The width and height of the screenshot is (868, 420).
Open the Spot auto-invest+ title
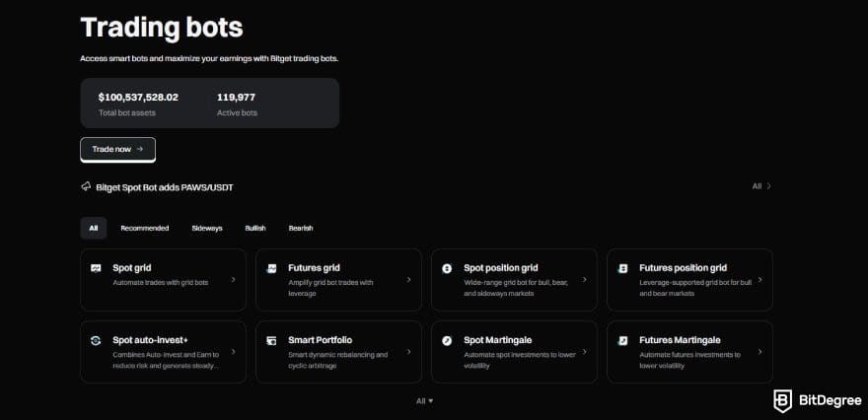(151, 340)
